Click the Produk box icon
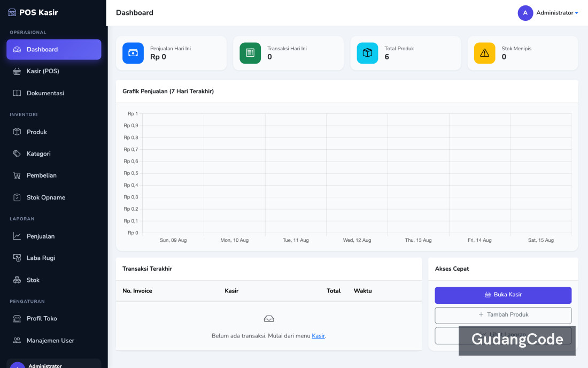This screenshot has width=588, height=368. tap(17, 132)
